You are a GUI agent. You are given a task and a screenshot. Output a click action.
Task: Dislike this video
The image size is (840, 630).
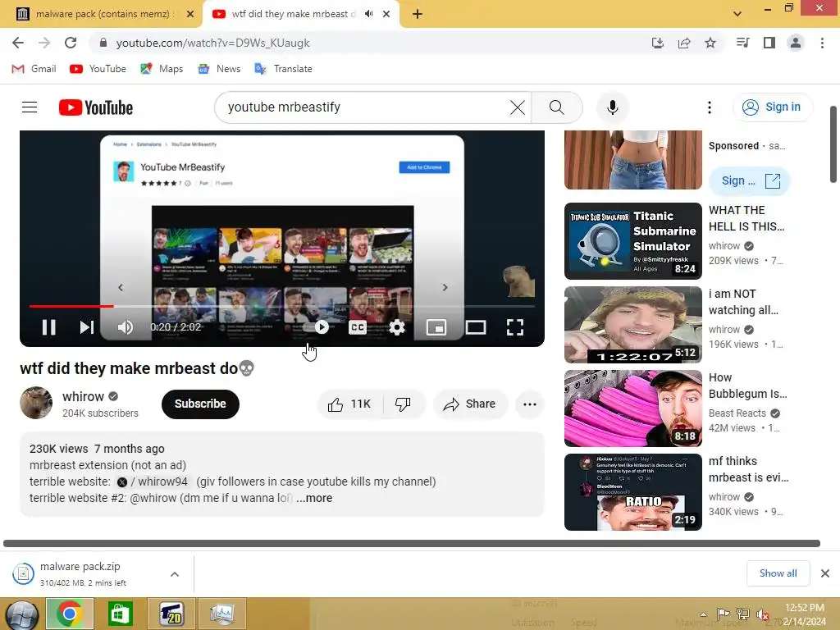404,404
